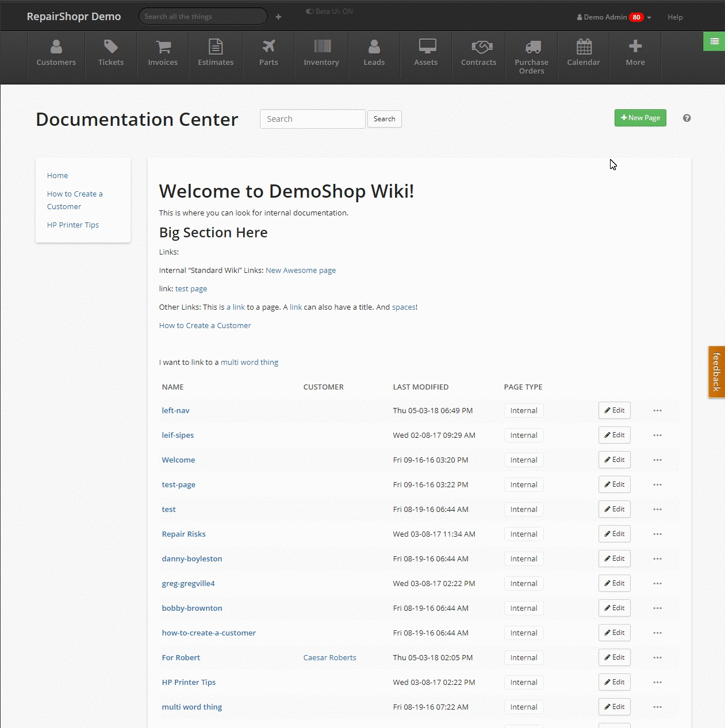
Task: Open the Parts section
Action: [x=268, y=54]
